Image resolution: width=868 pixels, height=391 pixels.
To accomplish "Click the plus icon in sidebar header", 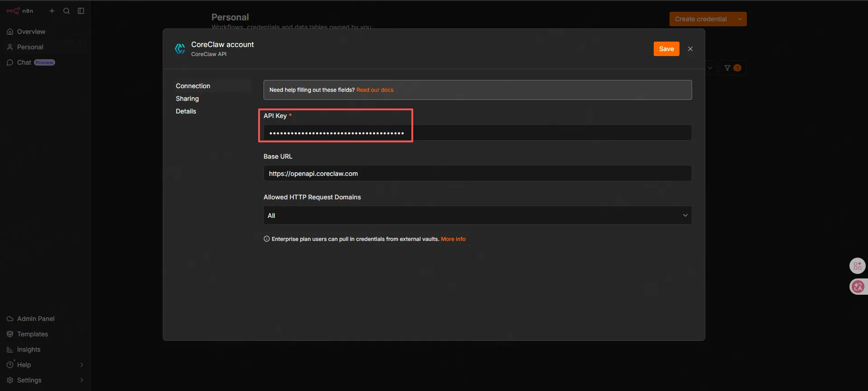I will (52, 11).
